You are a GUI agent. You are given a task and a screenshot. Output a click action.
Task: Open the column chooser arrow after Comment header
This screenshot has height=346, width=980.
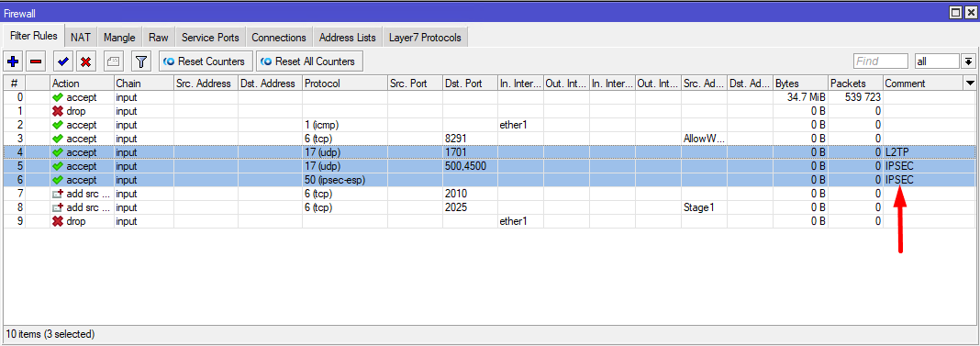pos(970,84)
